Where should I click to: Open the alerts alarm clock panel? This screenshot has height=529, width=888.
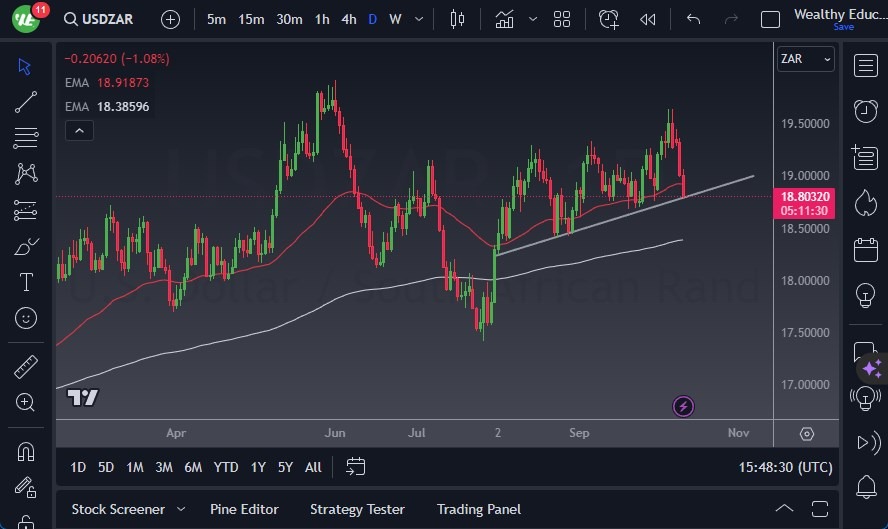(x=865, y=111)
